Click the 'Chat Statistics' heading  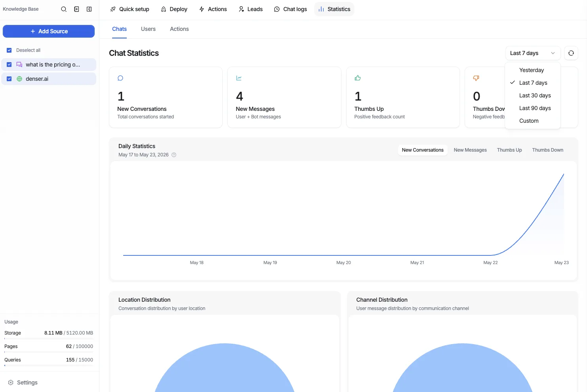point(134,53)
